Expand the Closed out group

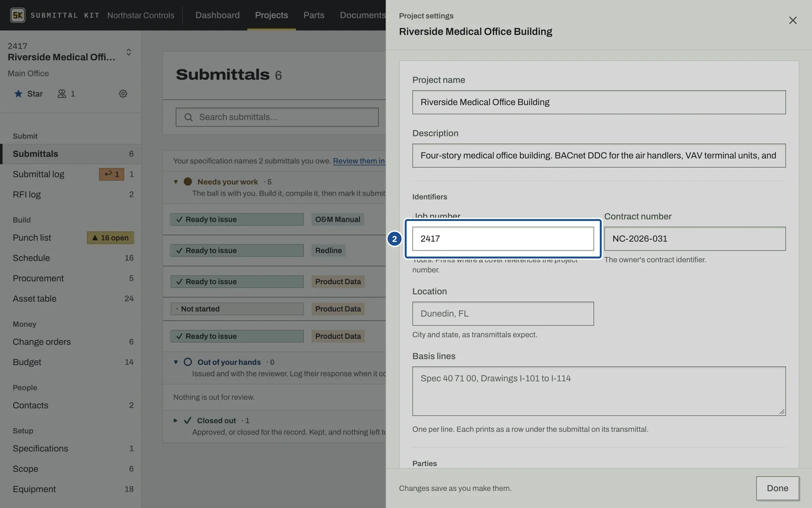click(176, 421)
